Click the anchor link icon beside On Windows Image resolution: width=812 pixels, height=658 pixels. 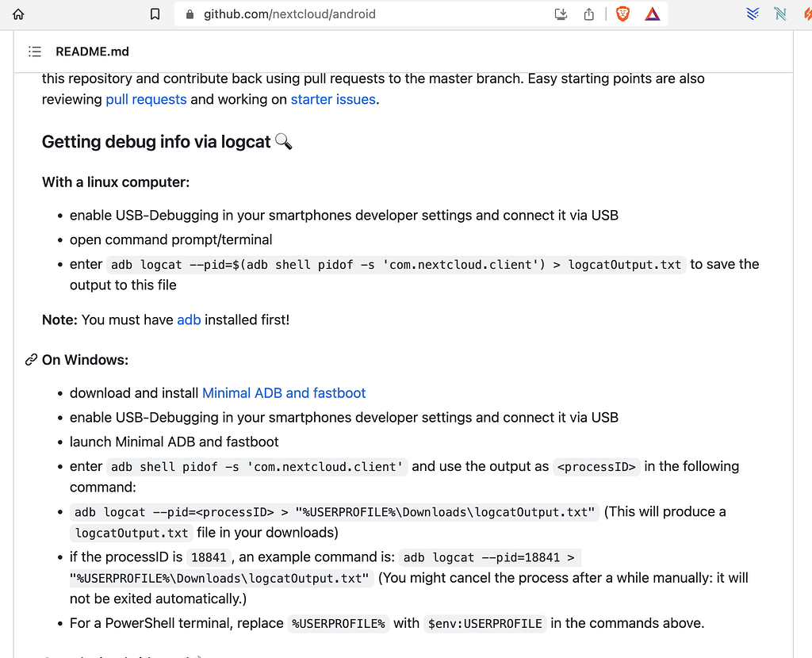coord(30,359)
